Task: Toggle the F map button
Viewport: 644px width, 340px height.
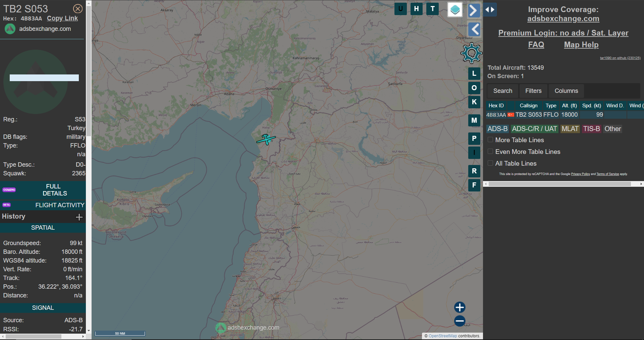Action: click(x=474, y=185)
